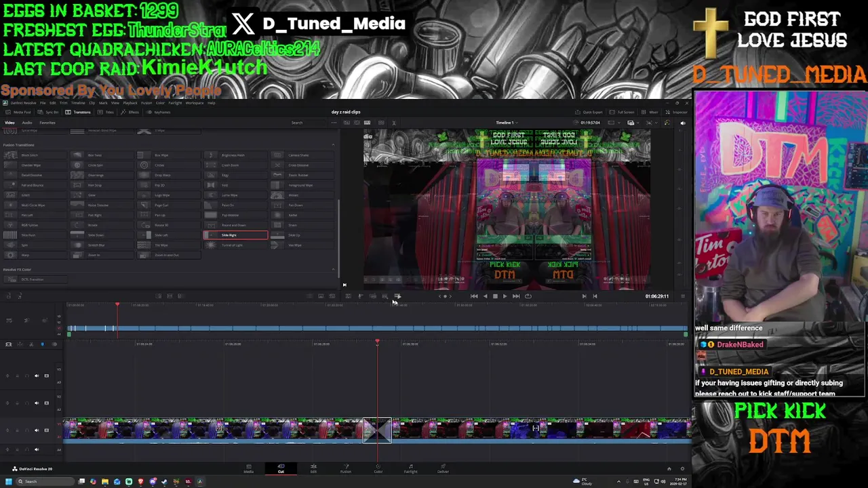Disable video on track V2

(x=46, y=403)
